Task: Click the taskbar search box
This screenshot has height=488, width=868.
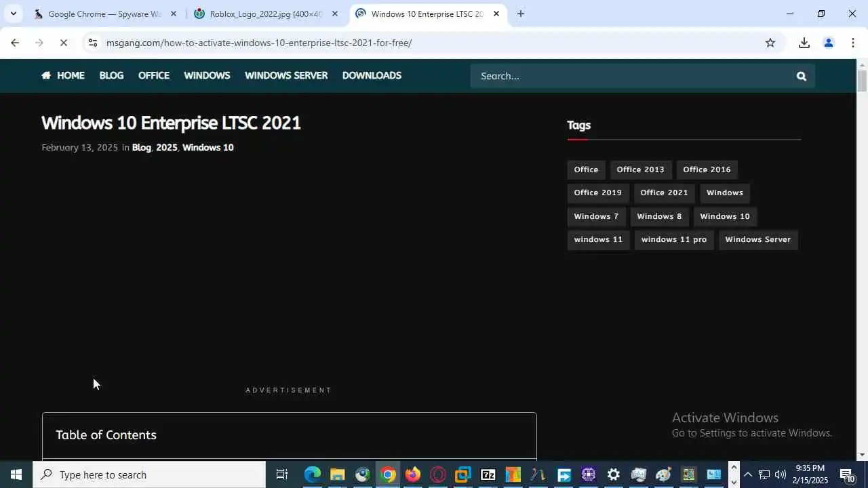Action: pos(149,474)
